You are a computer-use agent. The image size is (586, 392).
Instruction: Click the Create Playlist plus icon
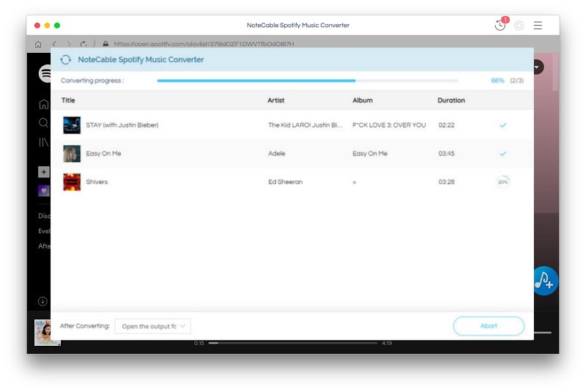44,172
